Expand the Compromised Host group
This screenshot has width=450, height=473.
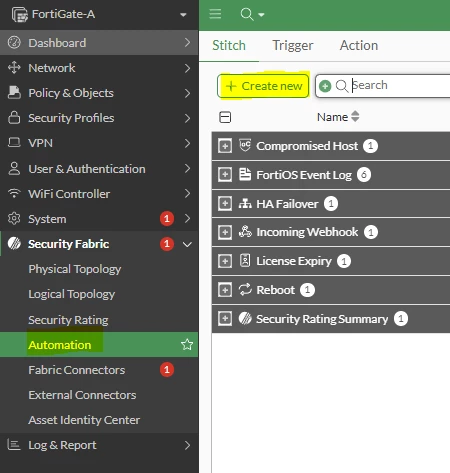pyautogui.click(x=225, y=146)
